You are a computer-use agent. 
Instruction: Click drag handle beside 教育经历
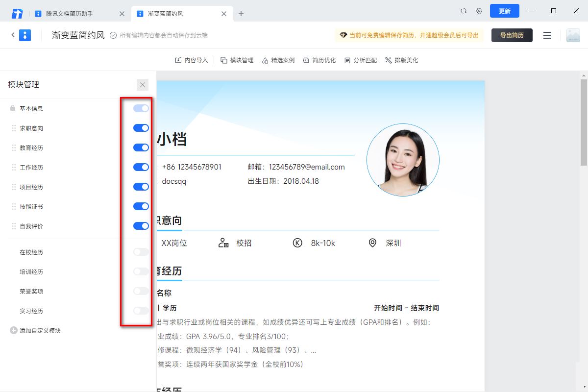14,147
